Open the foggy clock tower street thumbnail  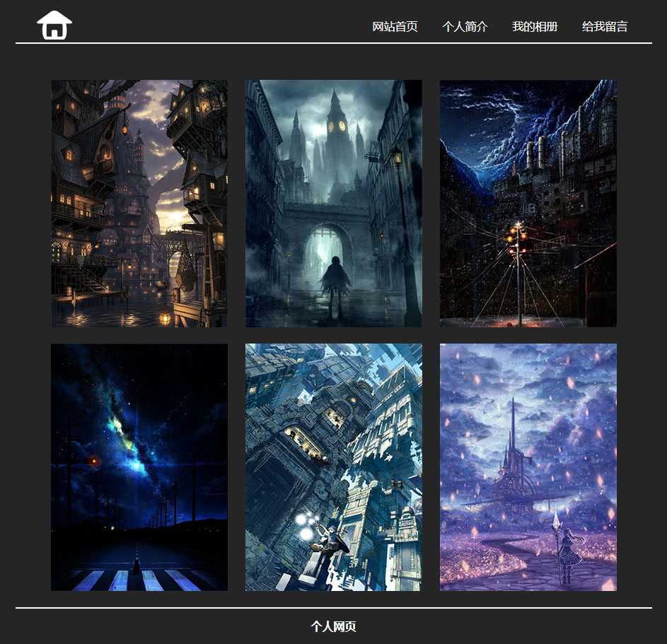click(334, 204)
